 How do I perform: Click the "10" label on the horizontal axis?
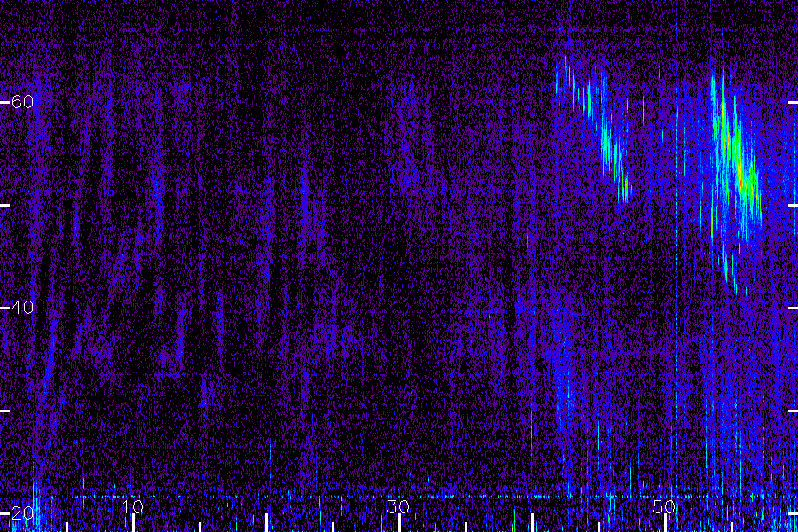(x=132, y=506)
